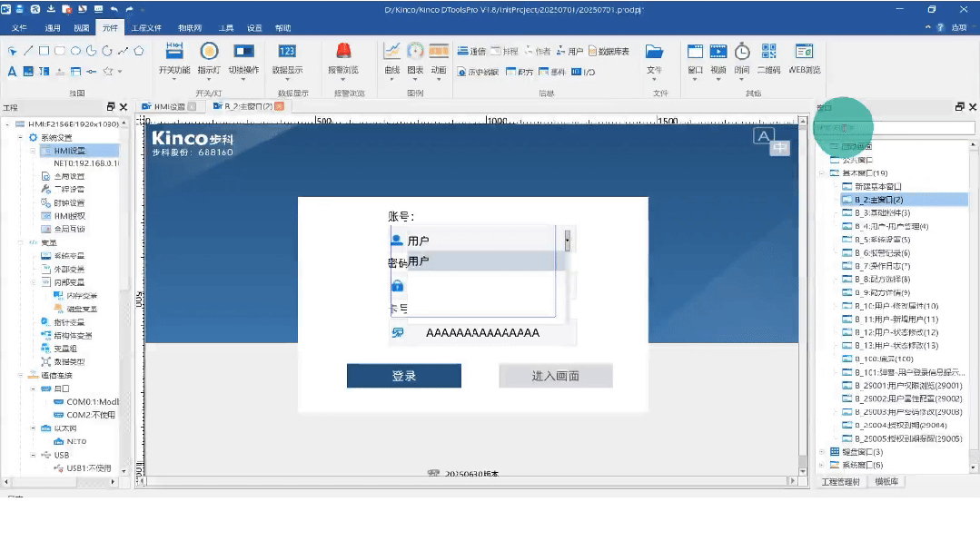Open the 数据显示 numeric display tool
The width and height of the screenshot is (980, 551).
click(287, 53)
